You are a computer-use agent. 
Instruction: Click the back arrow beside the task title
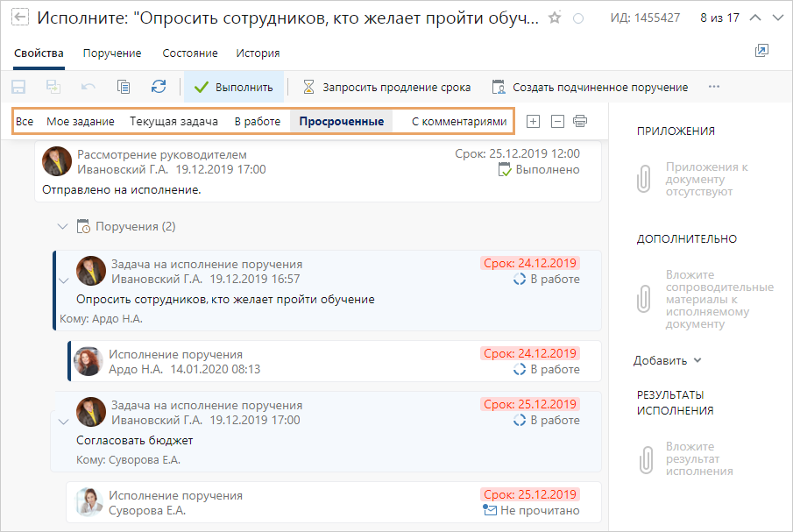(19, 16)
